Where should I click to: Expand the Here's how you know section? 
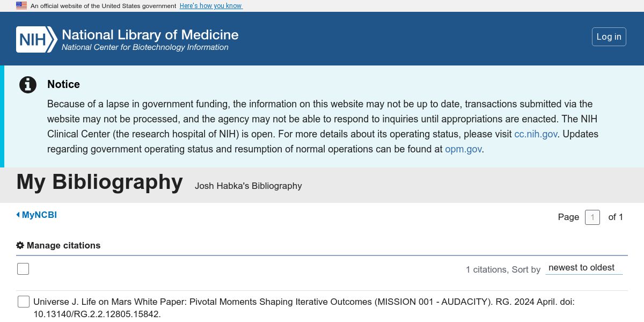(211, 6)
